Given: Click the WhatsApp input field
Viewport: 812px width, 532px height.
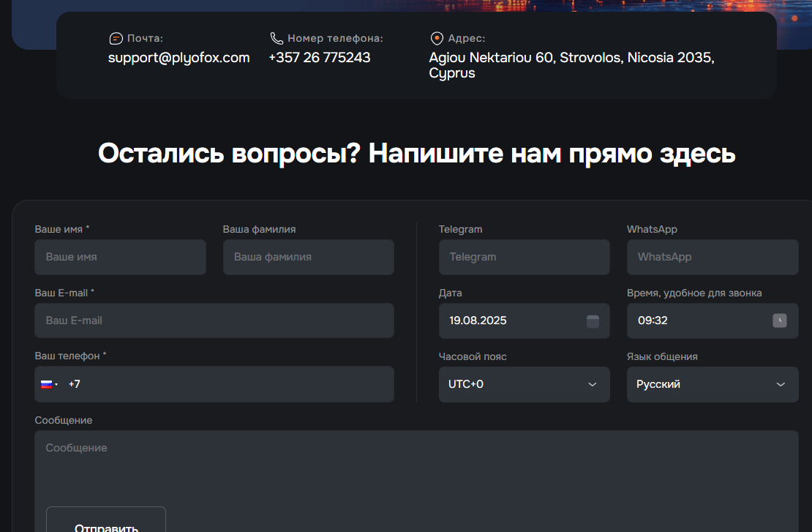Looking at the screenshot, I should (x=712, y=258).
